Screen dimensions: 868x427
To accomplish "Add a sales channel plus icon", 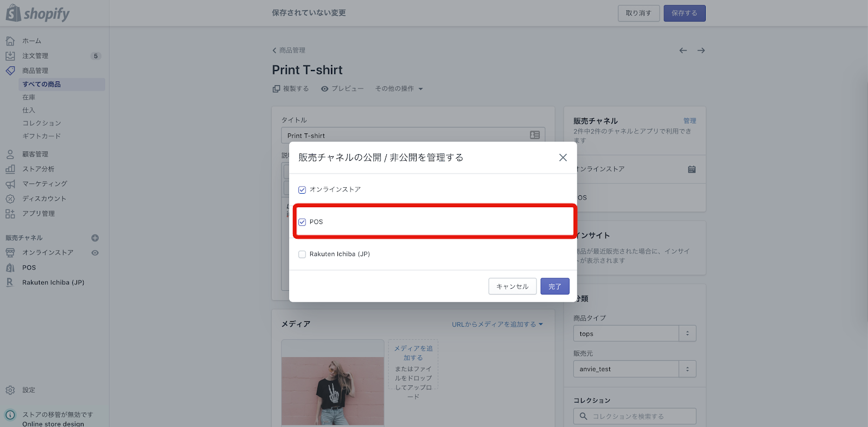I will 95,238.
